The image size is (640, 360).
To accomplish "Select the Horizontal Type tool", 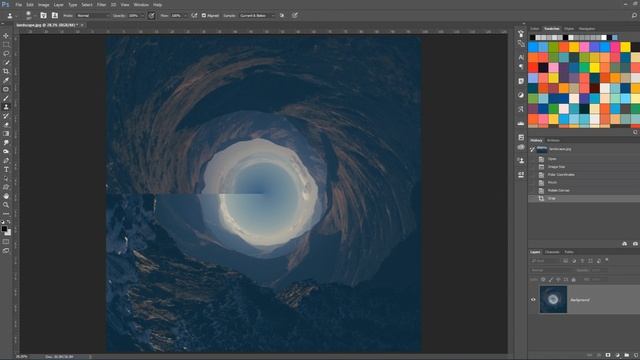I will (x=6, y=169).
